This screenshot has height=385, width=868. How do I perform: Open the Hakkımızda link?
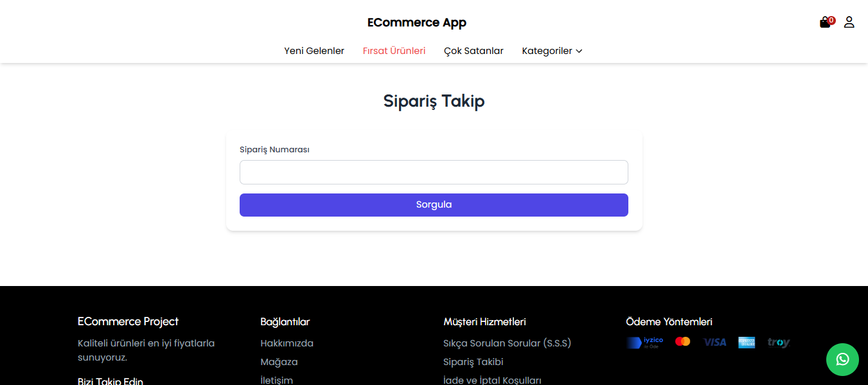coord(287,343)
